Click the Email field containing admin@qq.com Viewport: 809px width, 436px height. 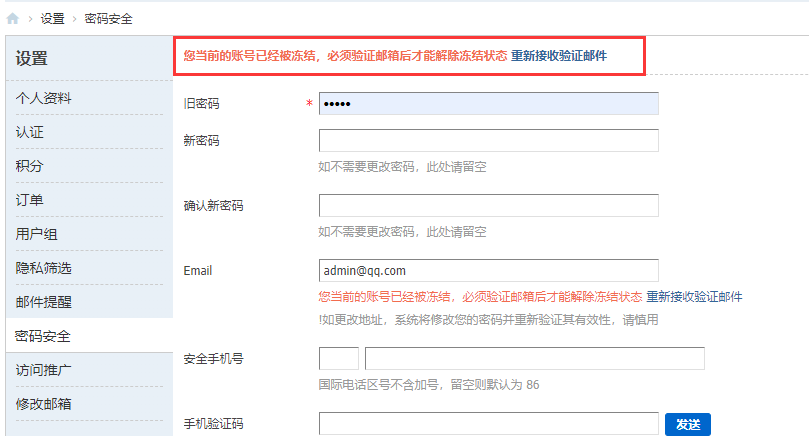tap(488, 270)
